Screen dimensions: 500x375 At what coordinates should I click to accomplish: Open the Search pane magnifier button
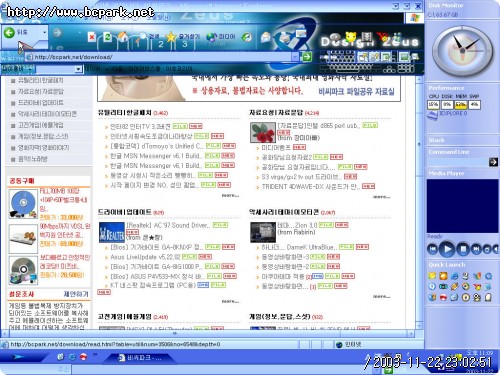point(149,36)
